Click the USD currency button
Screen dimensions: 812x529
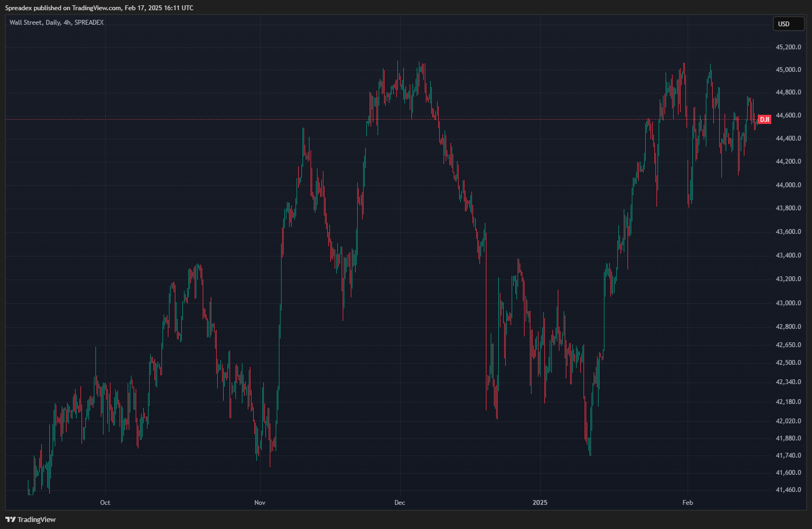coord(788,24)
